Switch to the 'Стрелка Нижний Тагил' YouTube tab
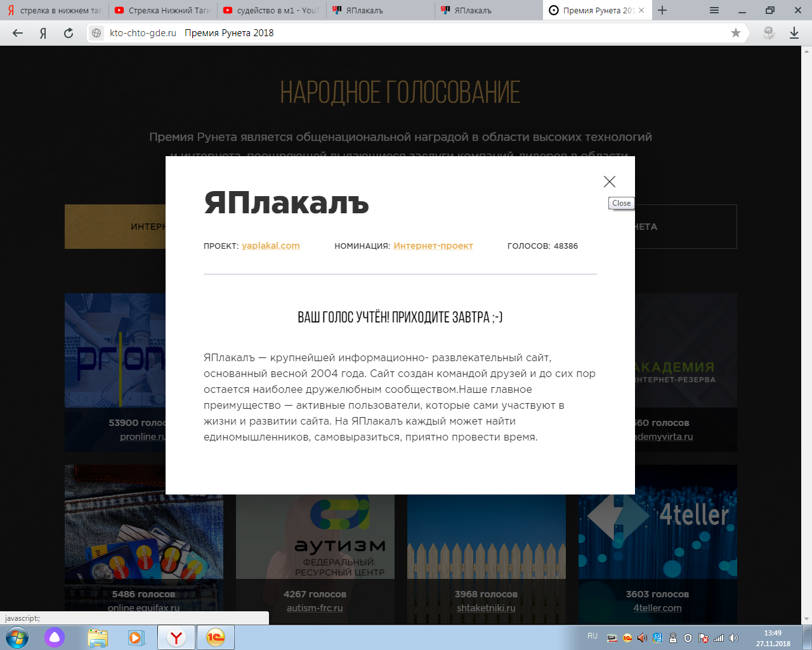This screenshot has height=650, width=812. [x=163, y=10]
